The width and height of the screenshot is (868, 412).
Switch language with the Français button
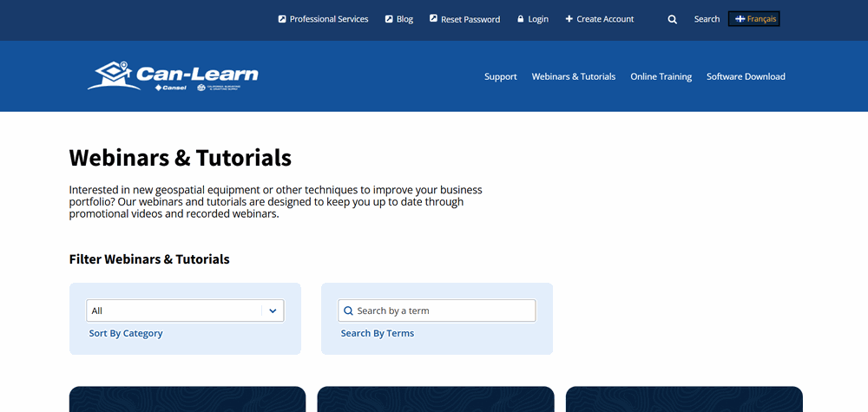(x=753, y=19)
